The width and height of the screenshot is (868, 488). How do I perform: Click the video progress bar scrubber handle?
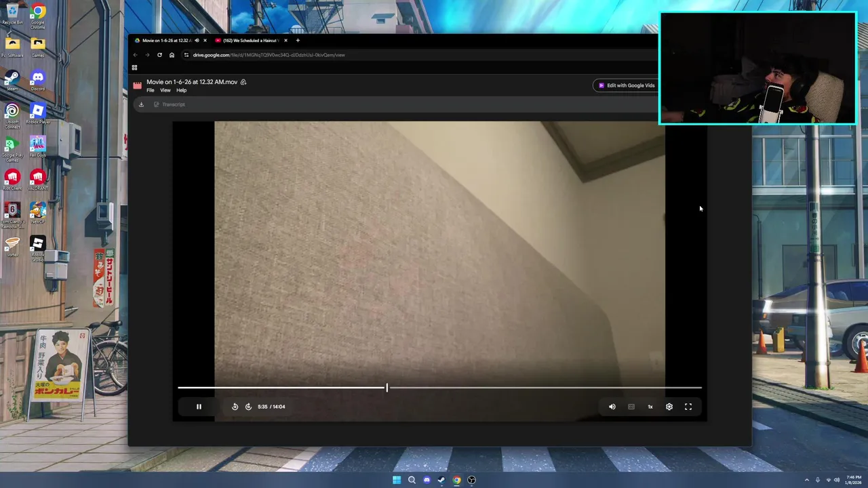click(x=387, y=388)
